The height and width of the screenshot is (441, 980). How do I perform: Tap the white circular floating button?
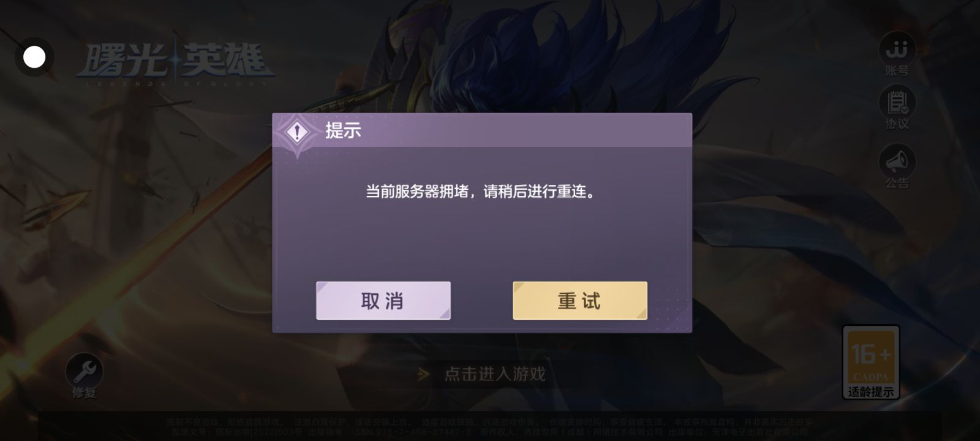pyautogui.click(x=34, y=58)
